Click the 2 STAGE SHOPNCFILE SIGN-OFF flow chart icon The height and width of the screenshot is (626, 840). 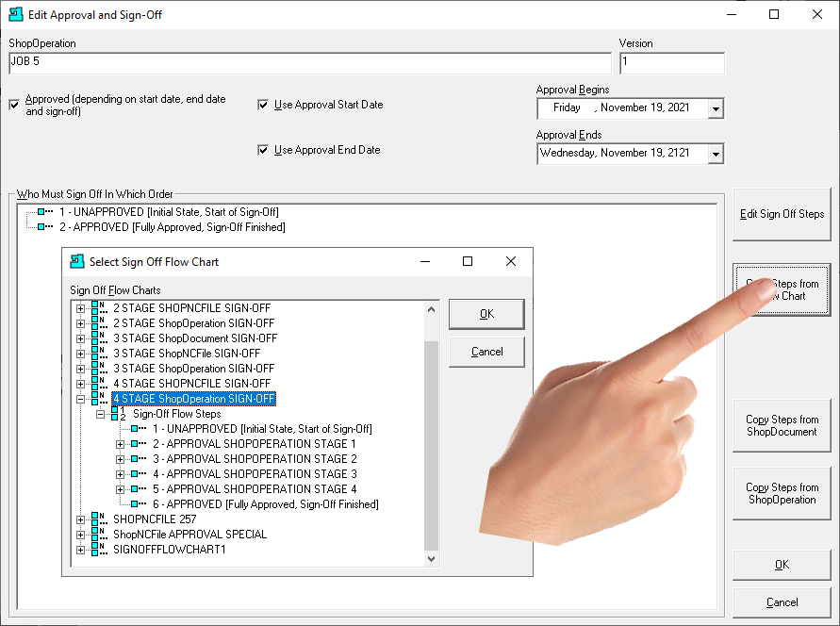98,308
